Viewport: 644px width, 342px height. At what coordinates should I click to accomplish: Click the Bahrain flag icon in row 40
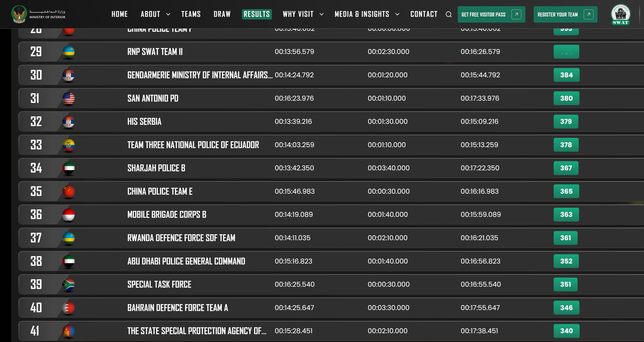click(68, 308)
